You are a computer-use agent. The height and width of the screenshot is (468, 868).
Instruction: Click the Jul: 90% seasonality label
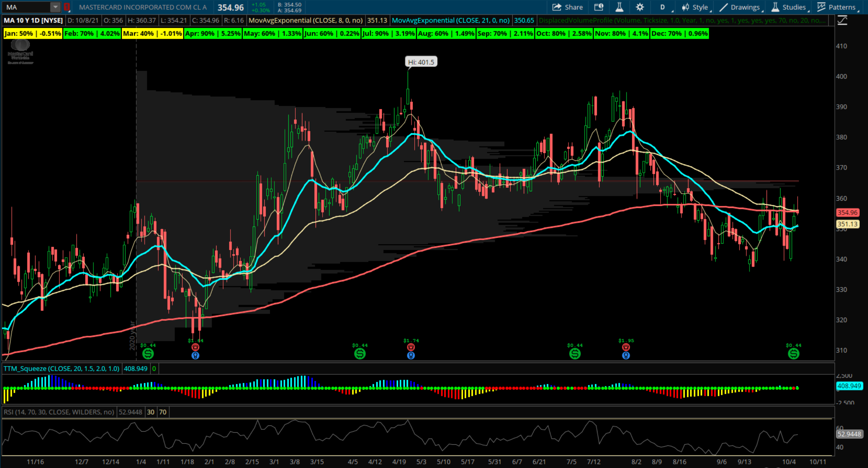[388, 34]
